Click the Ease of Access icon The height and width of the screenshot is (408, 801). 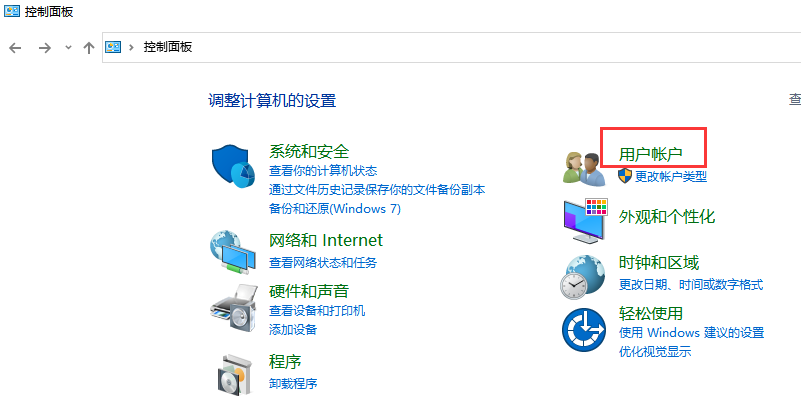tap(584, 330)
